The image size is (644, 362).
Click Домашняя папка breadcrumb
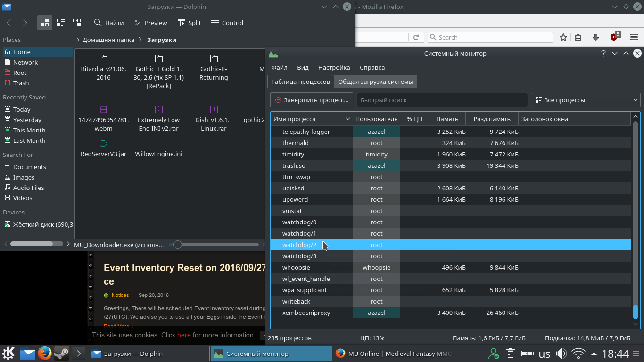pos(108,40)
